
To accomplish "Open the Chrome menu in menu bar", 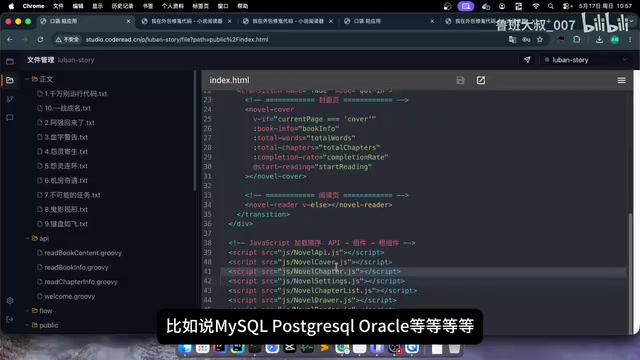I will [x=33, y=6].
